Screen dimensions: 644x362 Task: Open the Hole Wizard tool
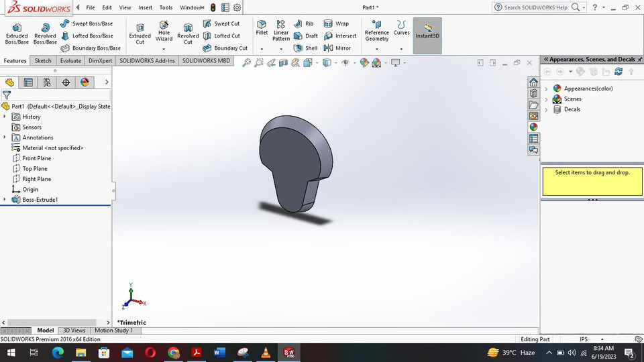164,31
